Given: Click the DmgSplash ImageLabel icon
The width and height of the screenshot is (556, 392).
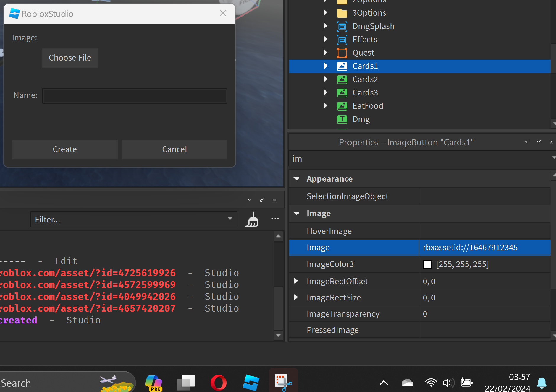Looking at the screenshot, I should (x=342, y=26).
